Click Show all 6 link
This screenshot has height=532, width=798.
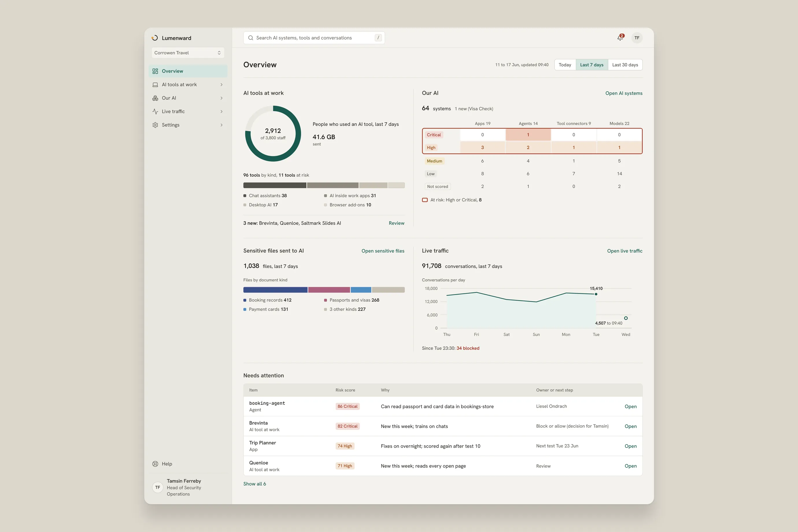254,484
